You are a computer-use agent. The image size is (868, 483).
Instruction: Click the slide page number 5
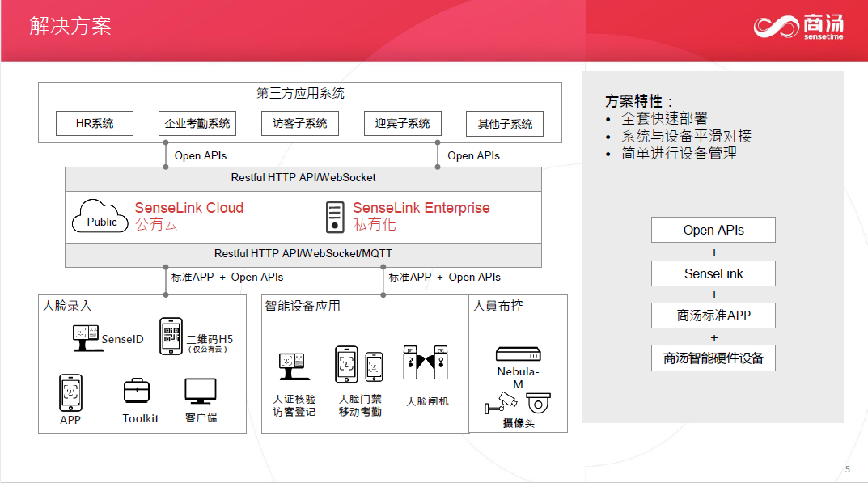848,470
